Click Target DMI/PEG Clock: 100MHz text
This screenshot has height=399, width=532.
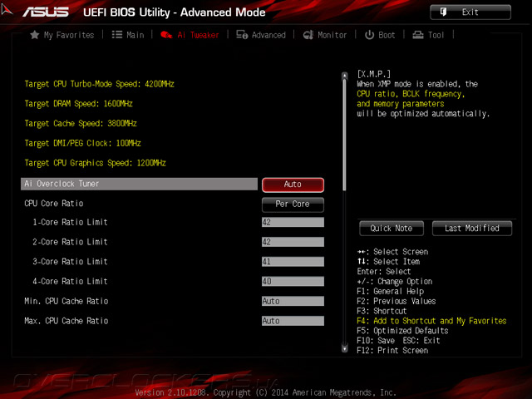[83, 143]
